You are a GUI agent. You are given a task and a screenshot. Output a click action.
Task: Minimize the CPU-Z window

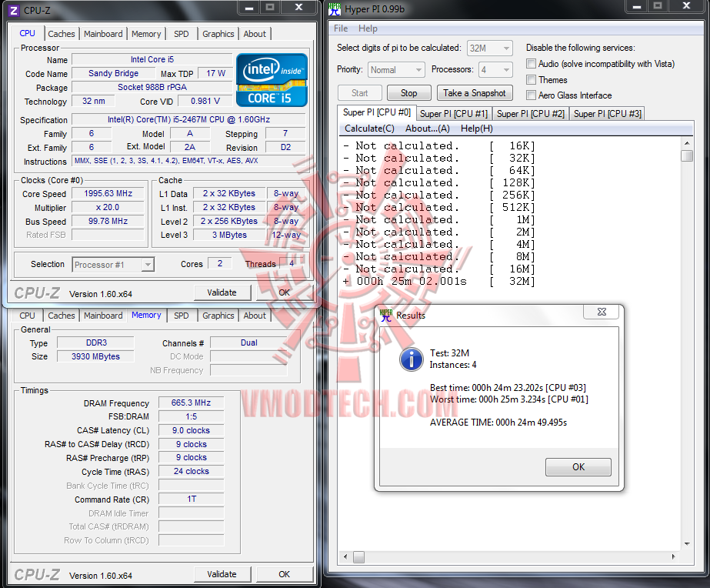248,8
